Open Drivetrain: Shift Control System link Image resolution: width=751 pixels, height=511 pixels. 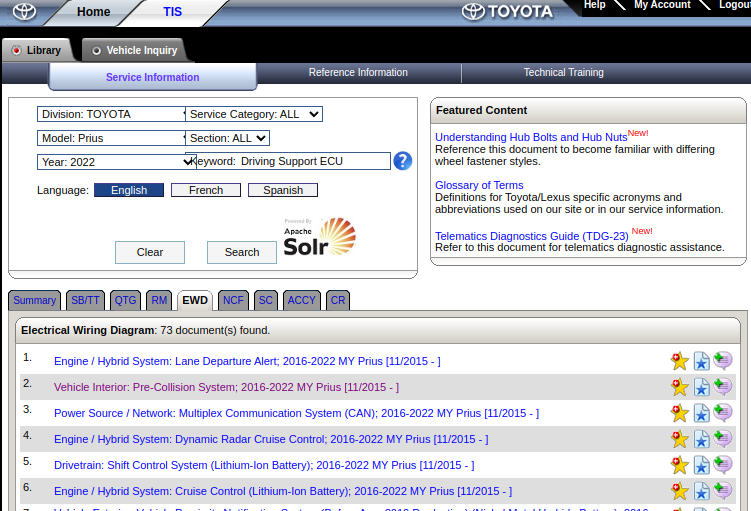(264, 465)
